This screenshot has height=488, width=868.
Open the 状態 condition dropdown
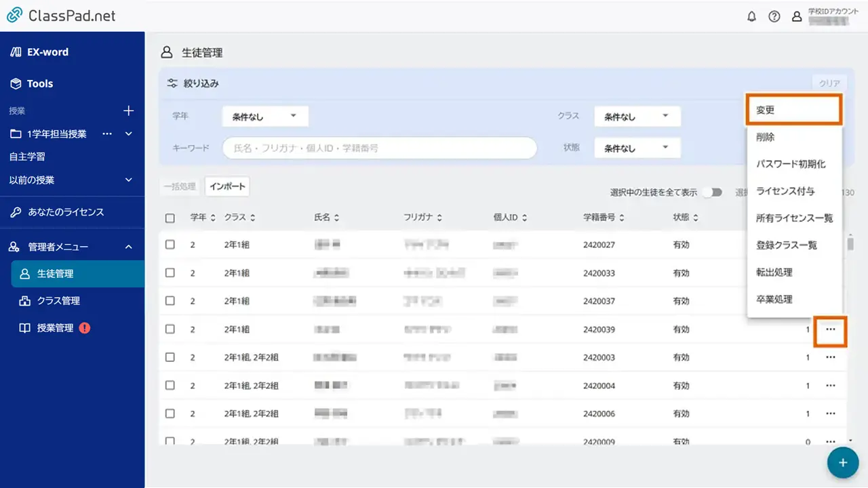tap(636, 148)
